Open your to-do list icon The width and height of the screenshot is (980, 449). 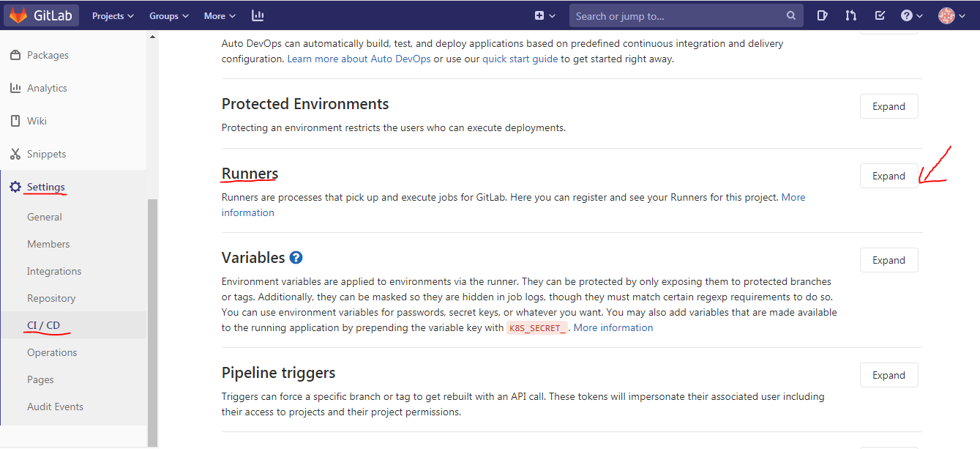880,15
